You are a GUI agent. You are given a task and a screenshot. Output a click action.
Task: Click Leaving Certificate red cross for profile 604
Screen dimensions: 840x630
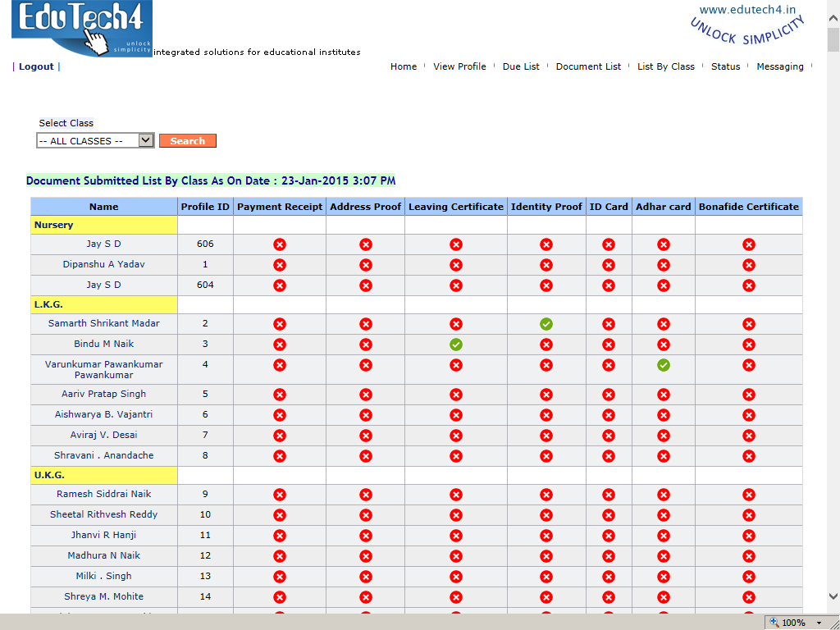point(456,285)
